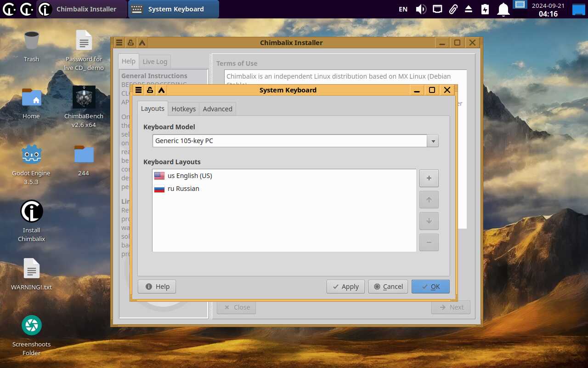Maximize the System Keyboard window
This screenshot has width=588, height=368.
click(432, 90)
